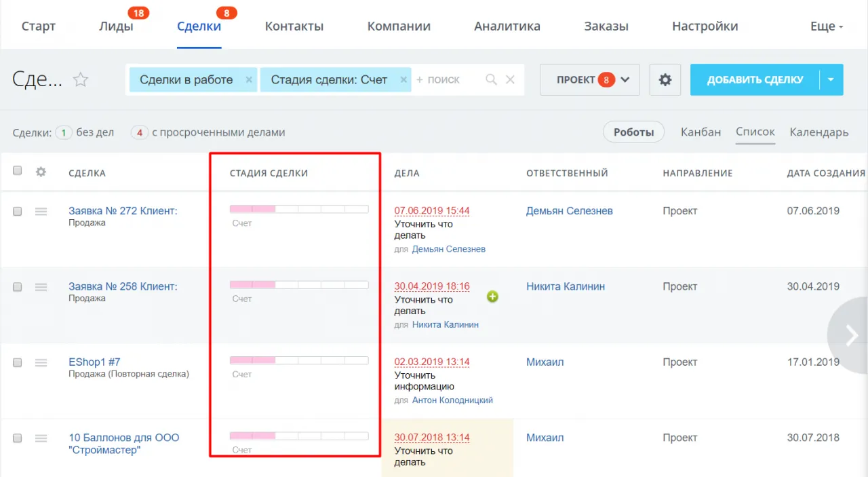Select the checkbox for EShop1 #7

point(18,362)
